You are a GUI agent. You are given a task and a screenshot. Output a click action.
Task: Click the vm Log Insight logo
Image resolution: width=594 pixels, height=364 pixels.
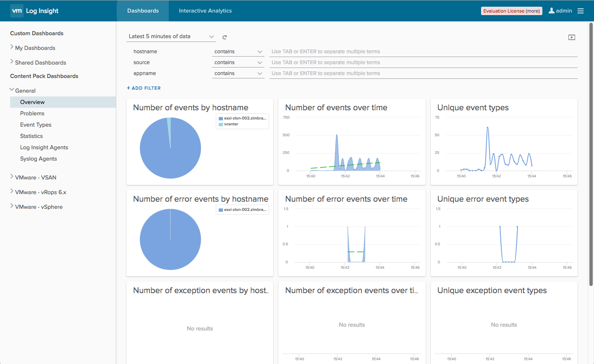click(35, 11)
